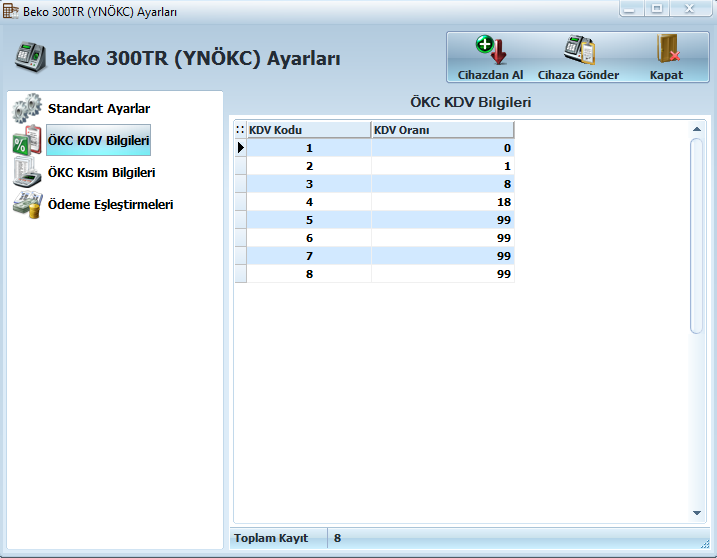Screen dimensions: 717x558
Task: Click the Kapat door icon
Action: pyautogui.click(x=666, y=49)
